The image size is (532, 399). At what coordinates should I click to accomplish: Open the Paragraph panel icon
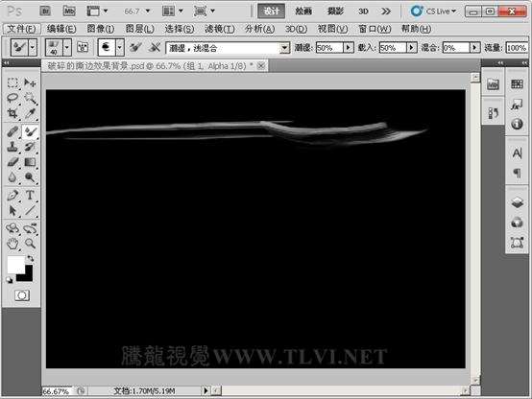click(x=517, y=174)
